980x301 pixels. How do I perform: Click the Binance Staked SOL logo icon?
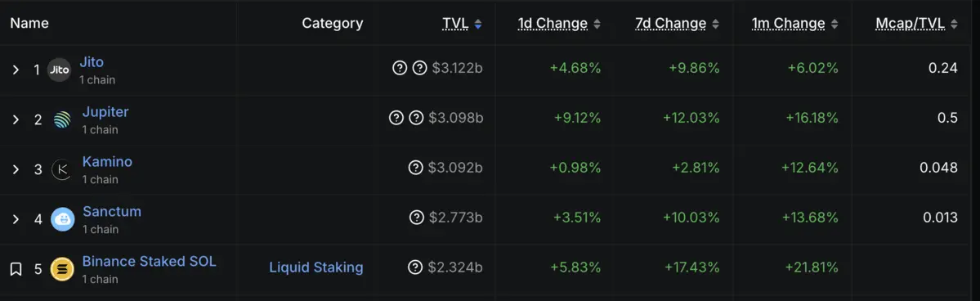click(x=62, y=269)
